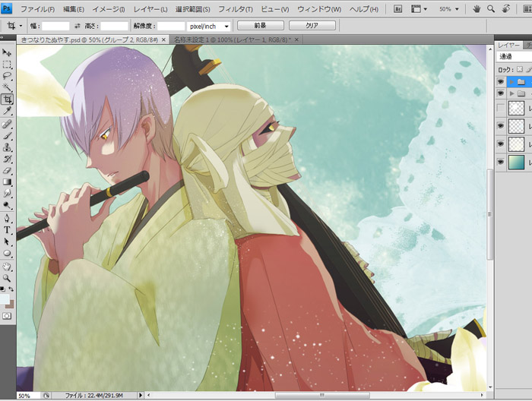Open the status bar info arrow menu
532x401 pixels.
[x=141, y=395]
